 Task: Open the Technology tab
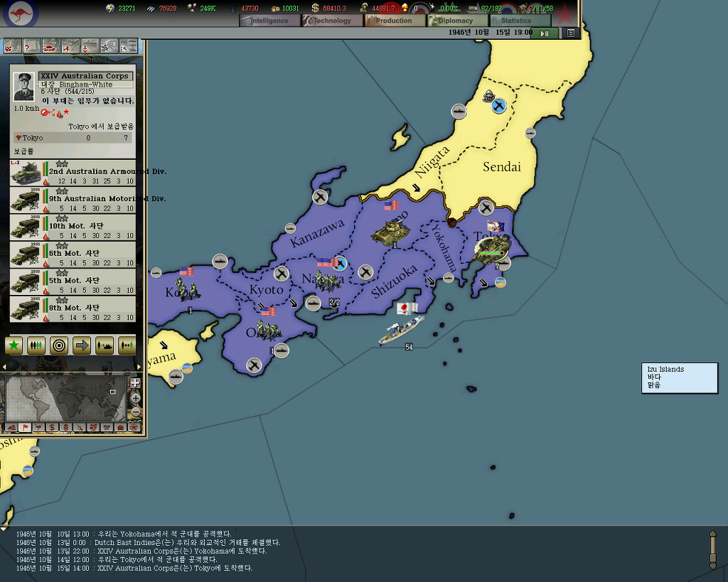pyautogui.click(x=333, y=21)
